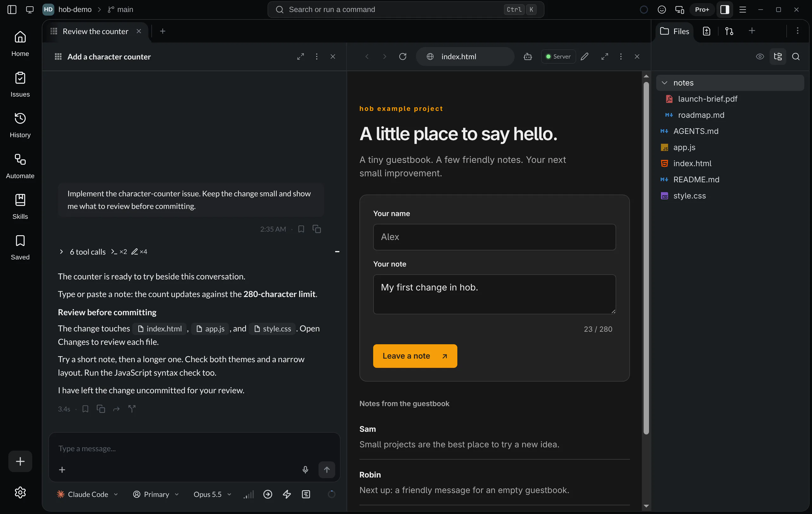Bookmark the user message from 2:35 AM

click(301, 229)
